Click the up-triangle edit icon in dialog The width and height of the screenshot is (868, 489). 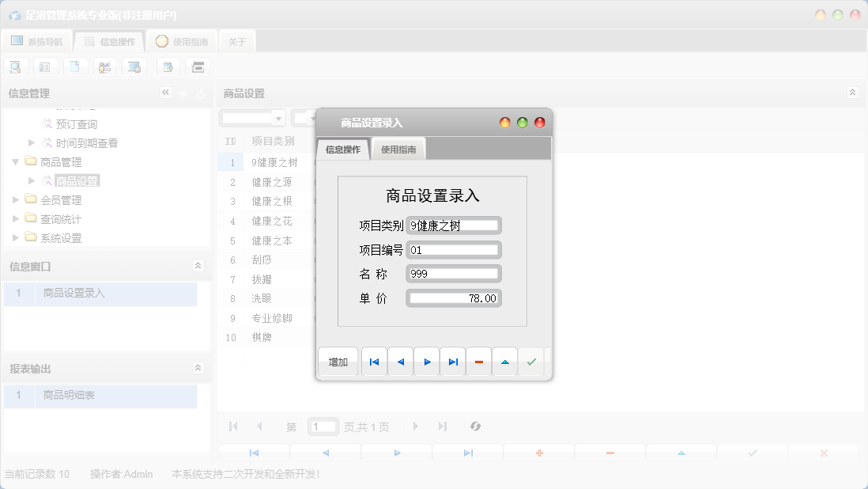(x=505, y=362)
